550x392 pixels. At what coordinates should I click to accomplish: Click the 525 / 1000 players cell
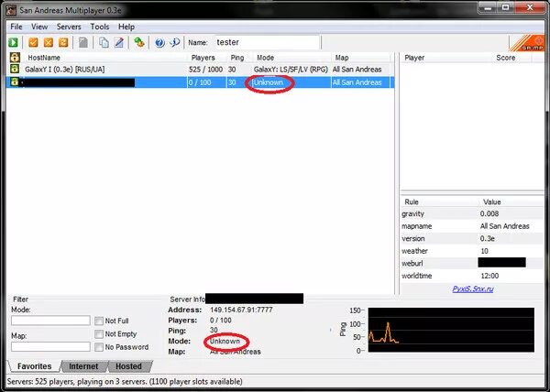(205, 70)
